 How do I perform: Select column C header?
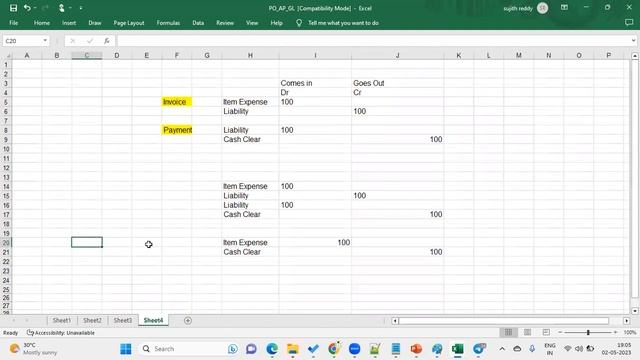pyautogui.click(x=87, y=55)
